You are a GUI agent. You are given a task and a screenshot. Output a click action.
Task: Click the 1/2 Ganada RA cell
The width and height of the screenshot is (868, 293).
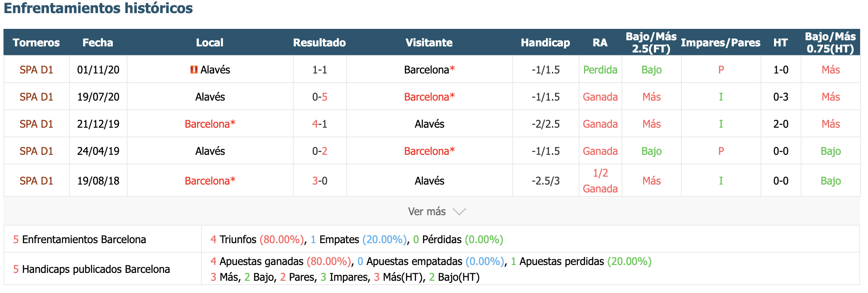pyautogui.click(x=600, y=181)
